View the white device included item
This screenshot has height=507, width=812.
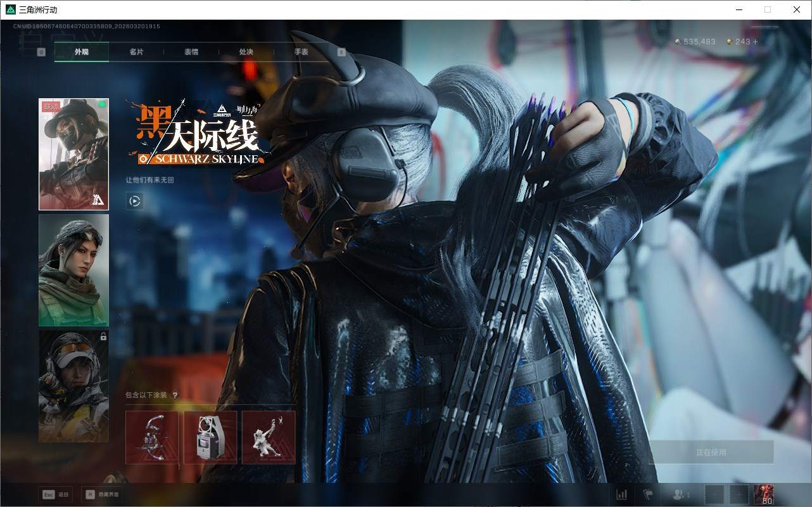pyautogui.click(x=210, y=437)
